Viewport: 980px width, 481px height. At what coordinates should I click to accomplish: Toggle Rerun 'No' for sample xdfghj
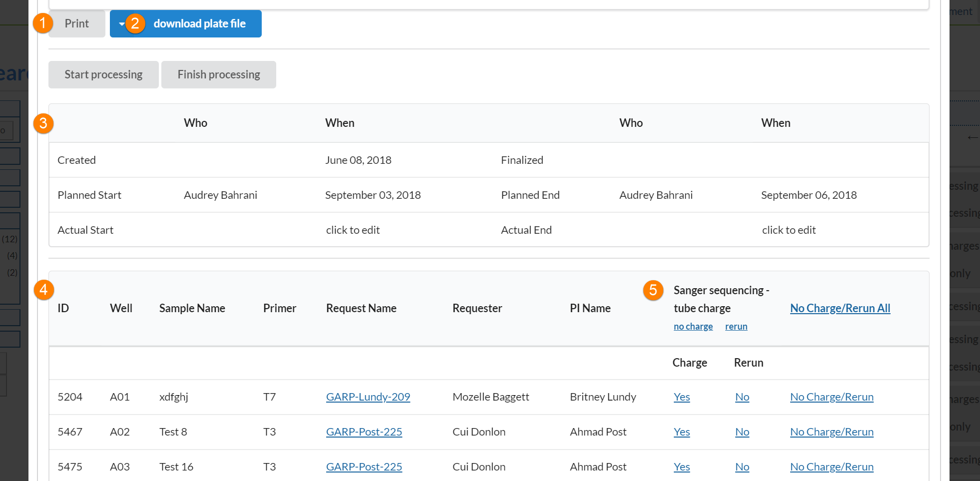point(742,397)
